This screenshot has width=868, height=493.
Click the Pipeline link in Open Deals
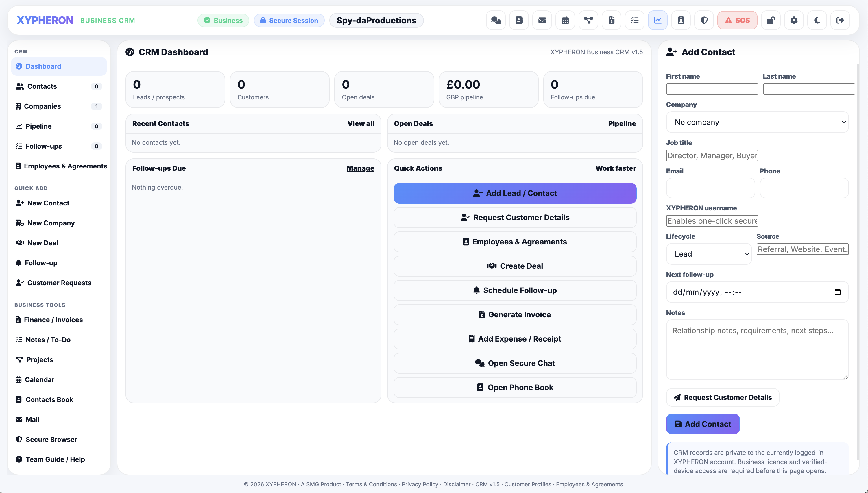click(622, 124)
